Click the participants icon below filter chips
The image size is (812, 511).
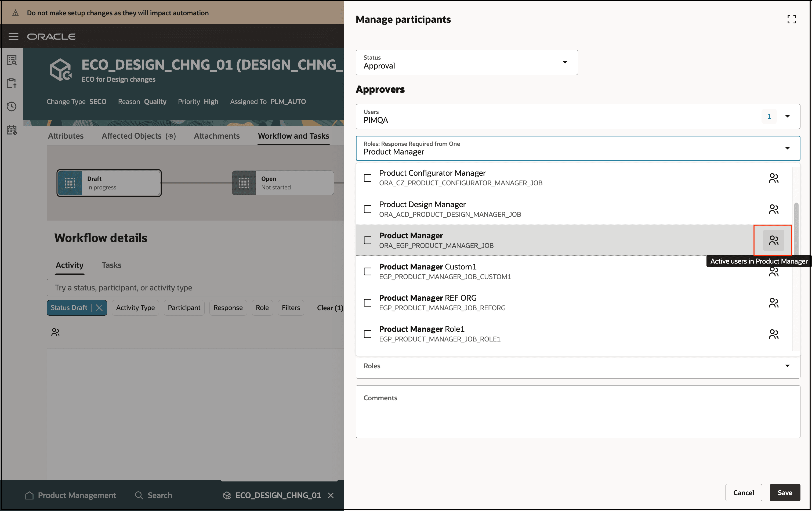coord(55,332)
